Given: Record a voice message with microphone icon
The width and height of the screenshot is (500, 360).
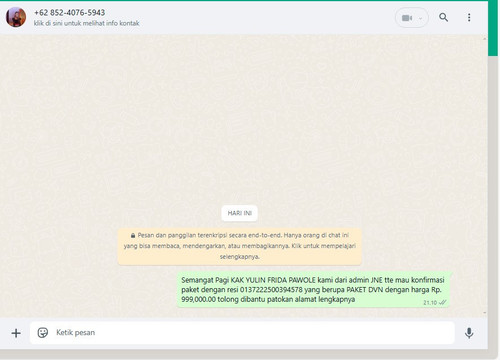Looking at the screenshot, I should click(x=469, y=333).
